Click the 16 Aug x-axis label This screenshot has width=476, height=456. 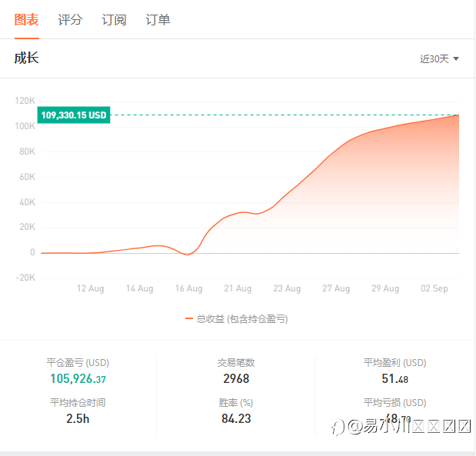click(189, 288)
